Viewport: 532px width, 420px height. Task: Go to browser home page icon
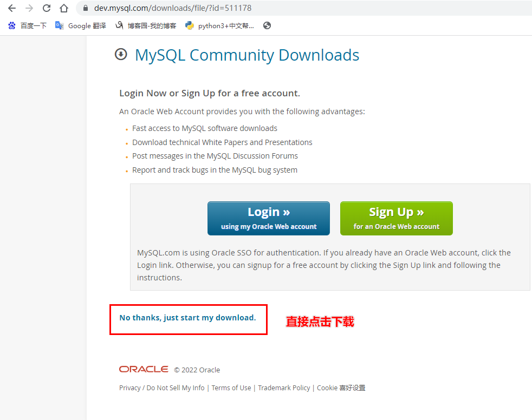tap(64, 8)
